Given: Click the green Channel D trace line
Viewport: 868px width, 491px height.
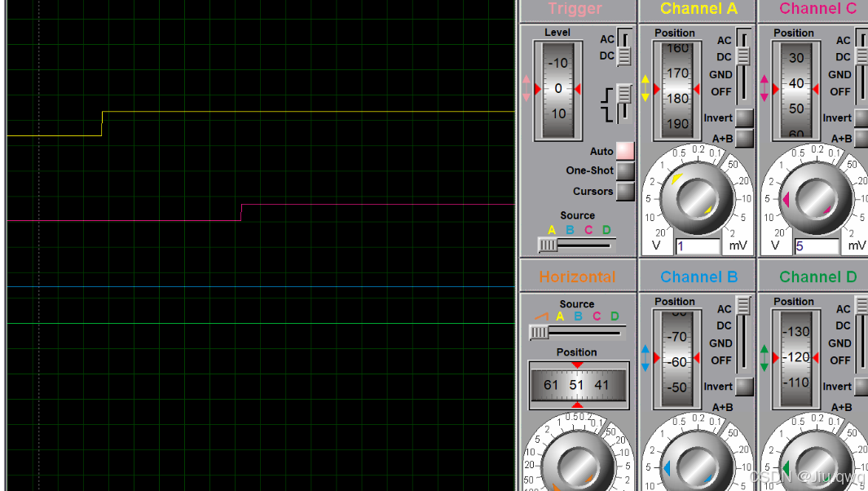Looking at the screenshot, I should pyautogui.click(x=261, y=323).
